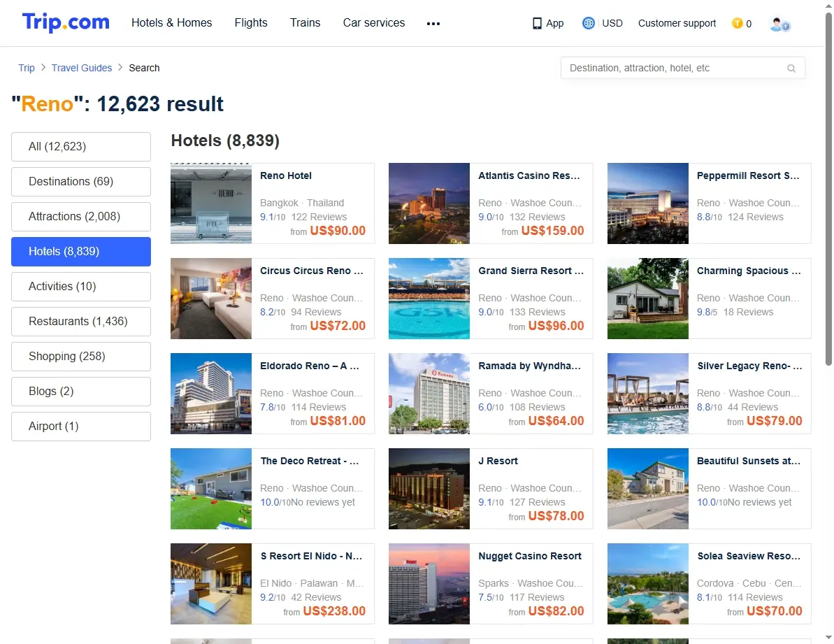Open Hotels & Homes menu
The image size is (834, 644).
pos(172,23)
